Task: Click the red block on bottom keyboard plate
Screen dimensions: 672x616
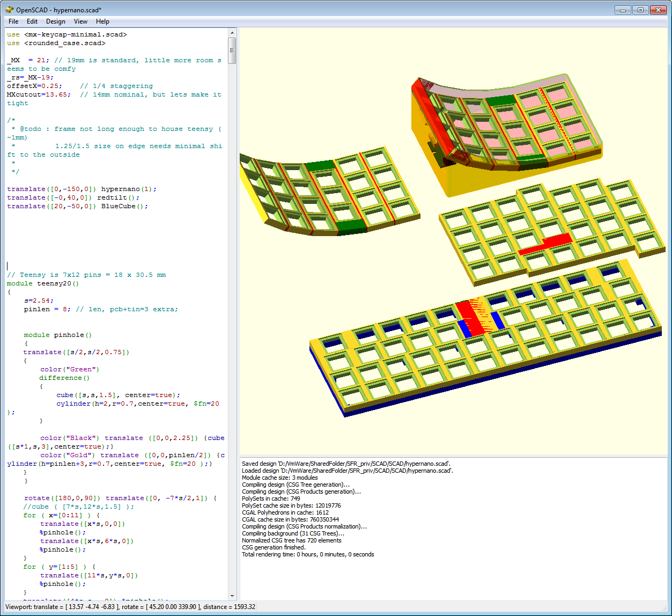Action: 471,317
